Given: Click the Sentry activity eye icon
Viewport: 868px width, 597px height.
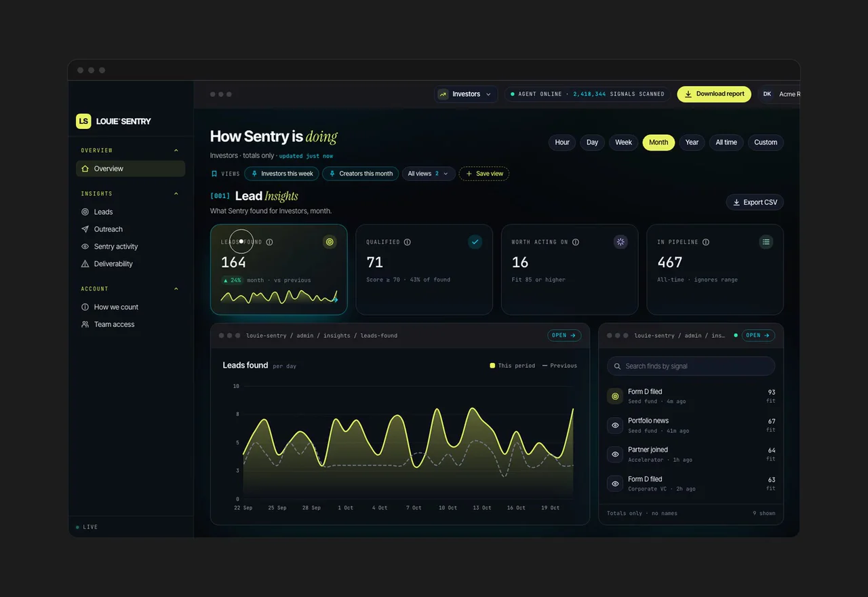Looking at the screenshot, I should (85, 247).
